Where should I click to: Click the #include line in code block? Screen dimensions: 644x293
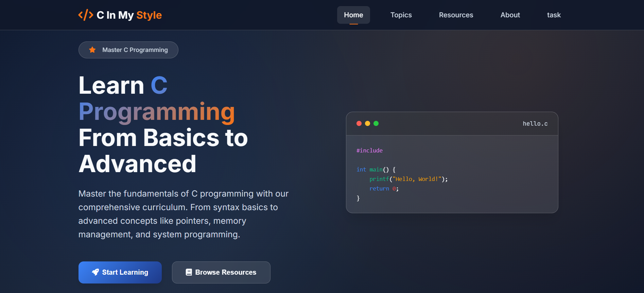[x=369, y=150]
